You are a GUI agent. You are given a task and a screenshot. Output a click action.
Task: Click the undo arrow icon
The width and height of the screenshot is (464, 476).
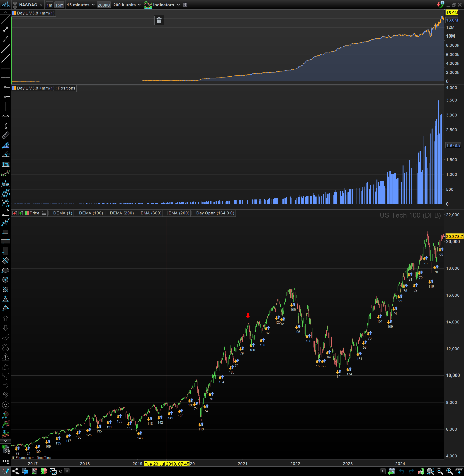pos(401,471)
